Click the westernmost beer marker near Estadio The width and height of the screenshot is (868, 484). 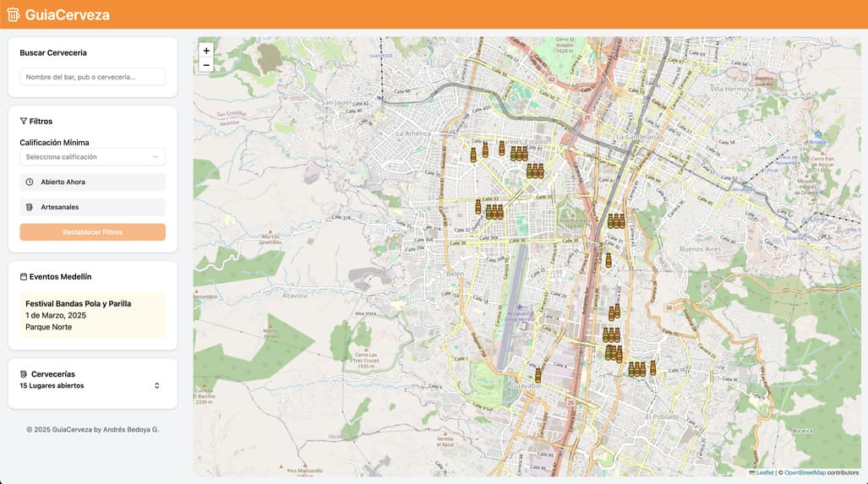(473, 155)
